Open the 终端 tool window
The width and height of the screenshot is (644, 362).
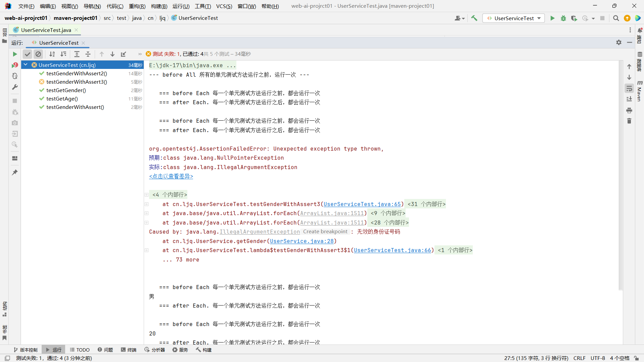129,350
